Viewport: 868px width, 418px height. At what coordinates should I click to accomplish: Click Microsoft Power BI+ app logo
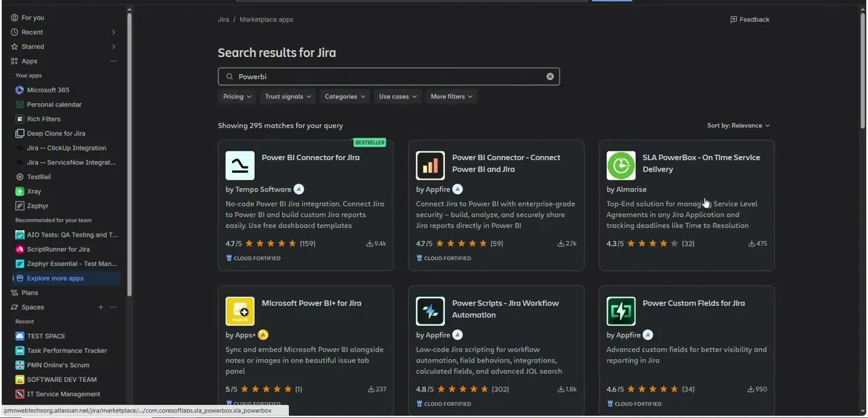click(x=240, y=311)
